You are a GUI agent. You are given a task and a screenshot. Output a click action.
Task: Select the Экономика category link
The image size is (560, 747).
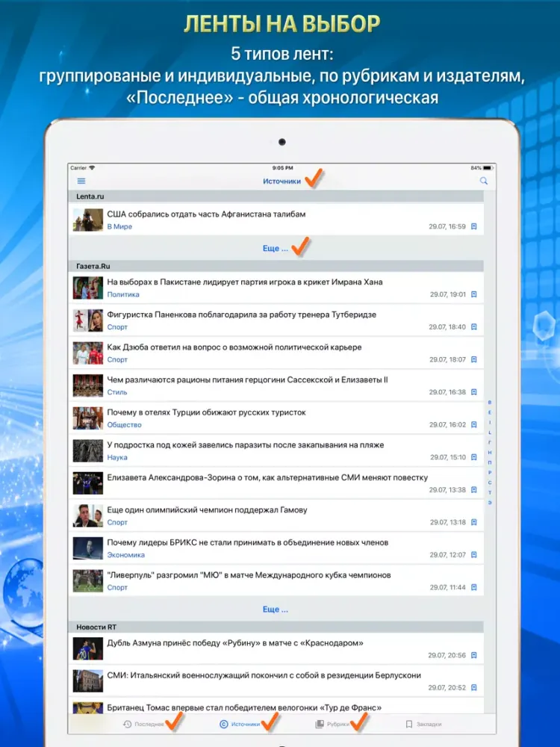[x=125, y=555]
